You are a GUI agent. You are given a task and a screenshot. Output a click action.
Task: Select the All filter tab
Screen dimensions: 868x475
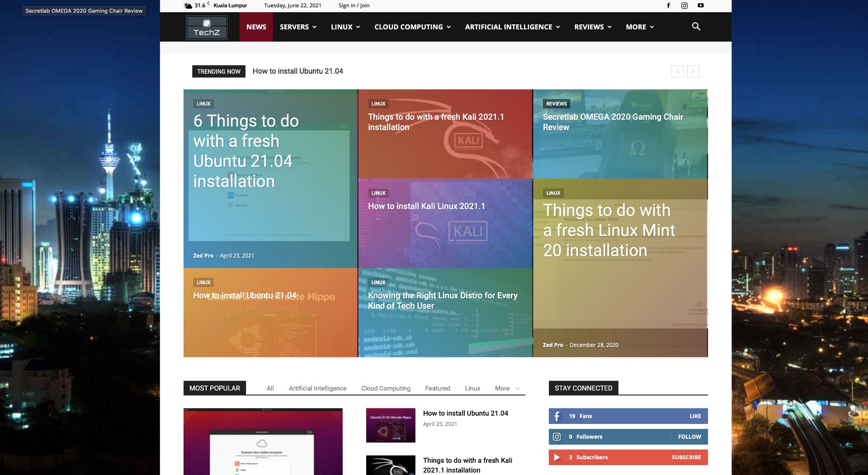270,388
